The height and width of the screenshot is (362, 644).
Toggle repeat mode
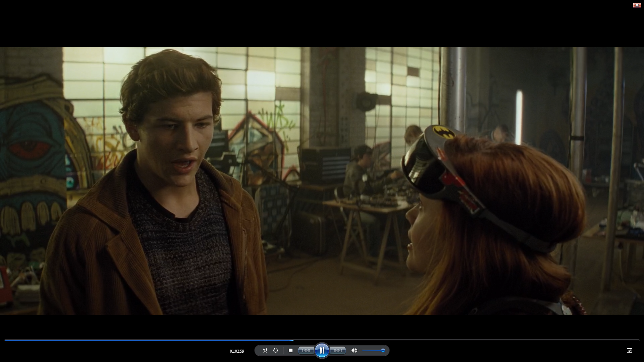click(275, 351)
